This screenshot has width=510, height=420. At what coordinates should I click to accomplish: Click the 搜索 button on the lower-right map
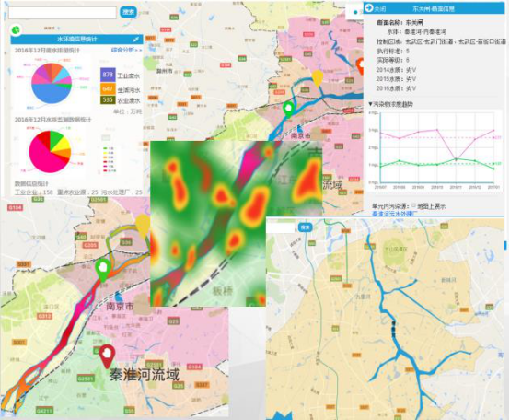tap(305, 227)
